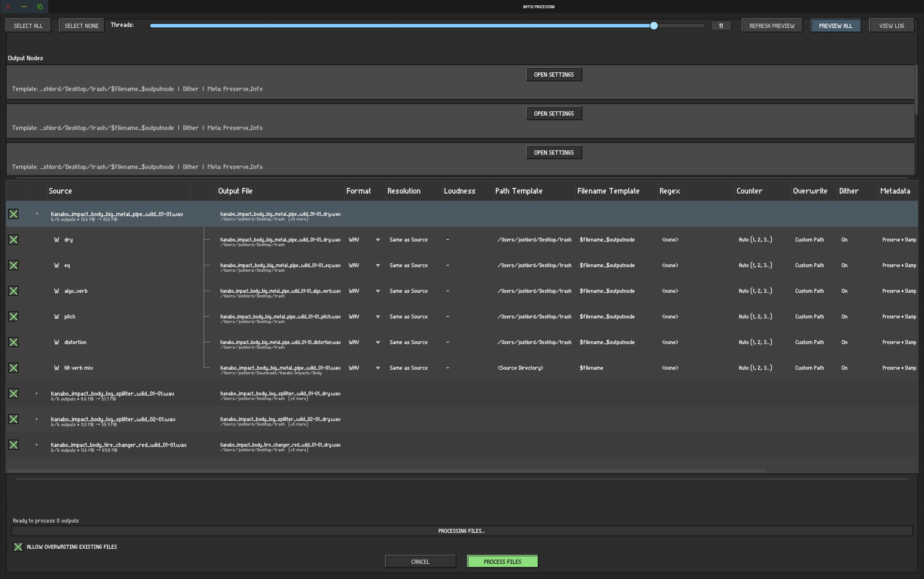924x579 pixels.
Task: Expand outputs for kanabo_impact_body_log_splitter_wild_01-01.wav
Action: tap(37, 393)
